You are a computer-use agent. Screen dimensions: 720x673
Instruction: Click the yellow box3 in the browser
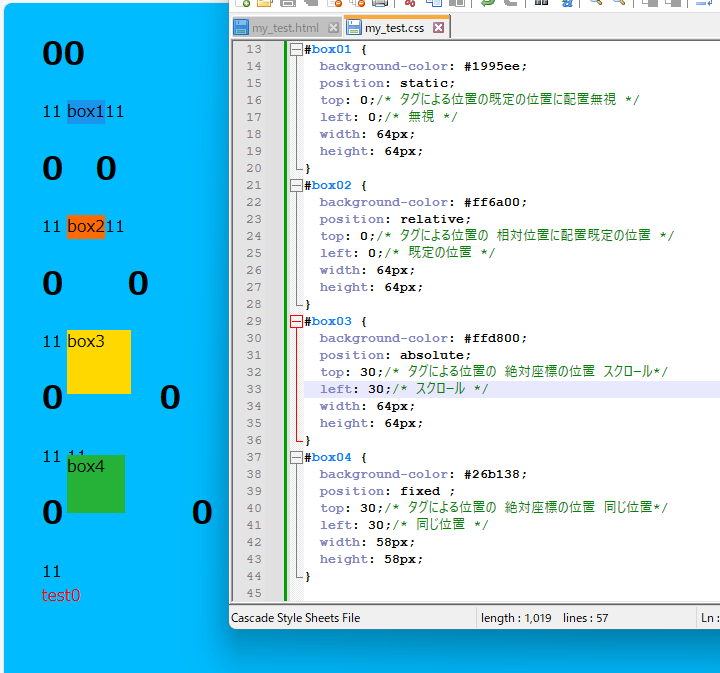pyautogui.click(x=99, y=362)
